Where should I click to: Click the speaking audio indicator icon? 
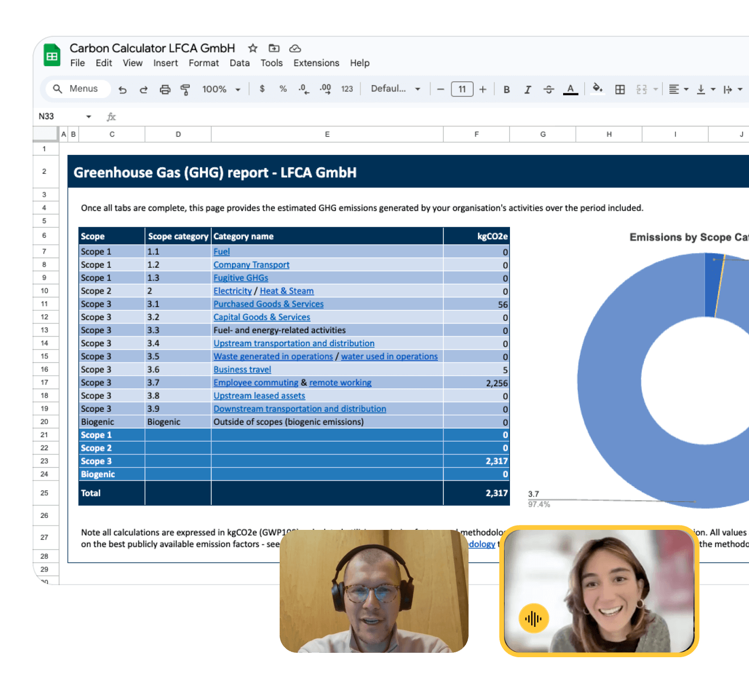[x=534, y=619]
